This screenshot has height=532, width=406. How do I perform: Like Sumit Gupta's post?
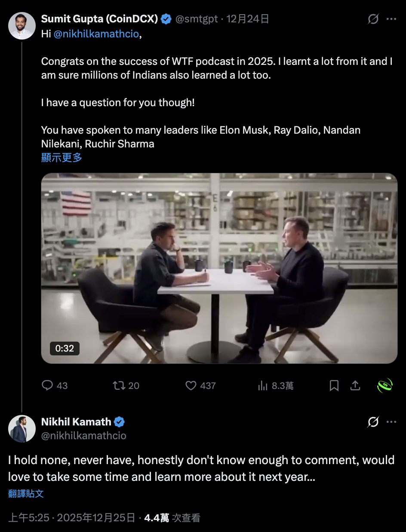191,385
